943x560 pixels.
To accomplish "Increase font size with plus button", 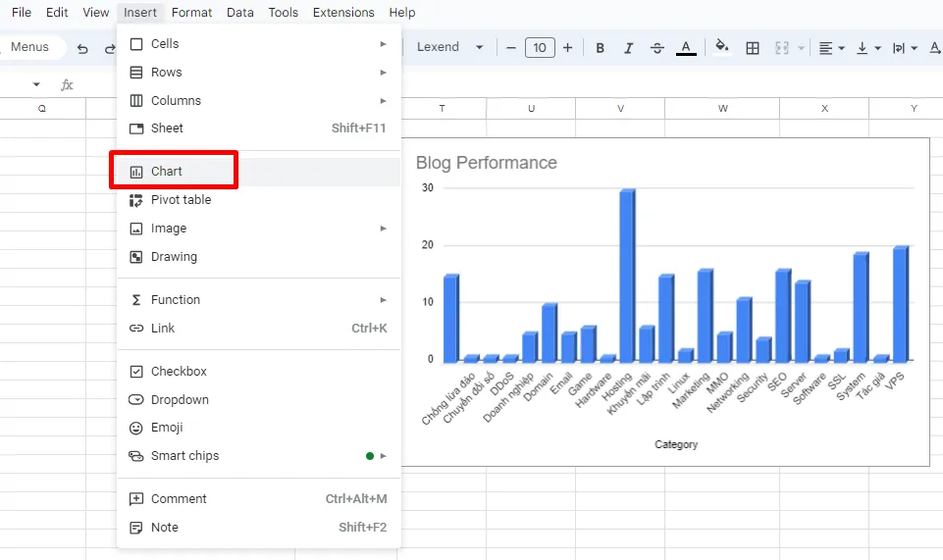I will (567, 47).
